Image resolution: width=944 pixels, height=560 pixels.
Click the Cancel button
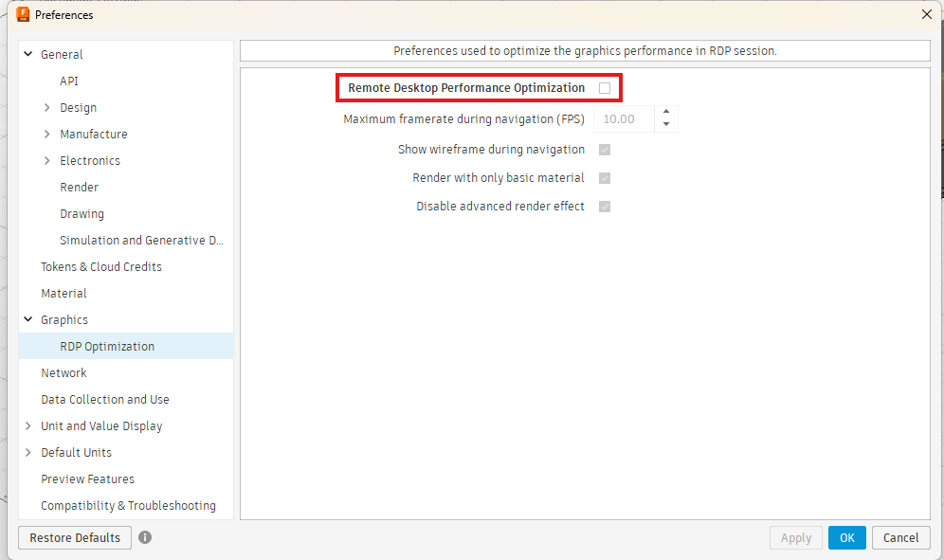tap(900, 537)
